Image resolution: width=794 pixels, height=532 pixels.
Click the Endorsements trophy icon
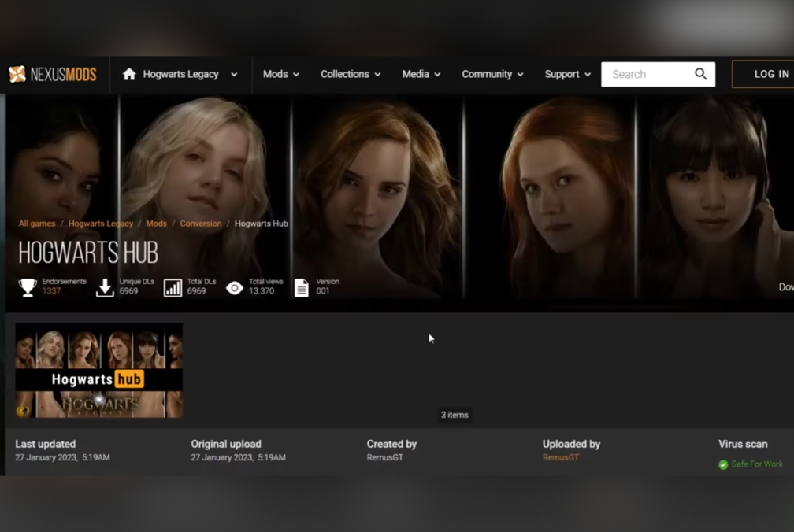point(28,287)
